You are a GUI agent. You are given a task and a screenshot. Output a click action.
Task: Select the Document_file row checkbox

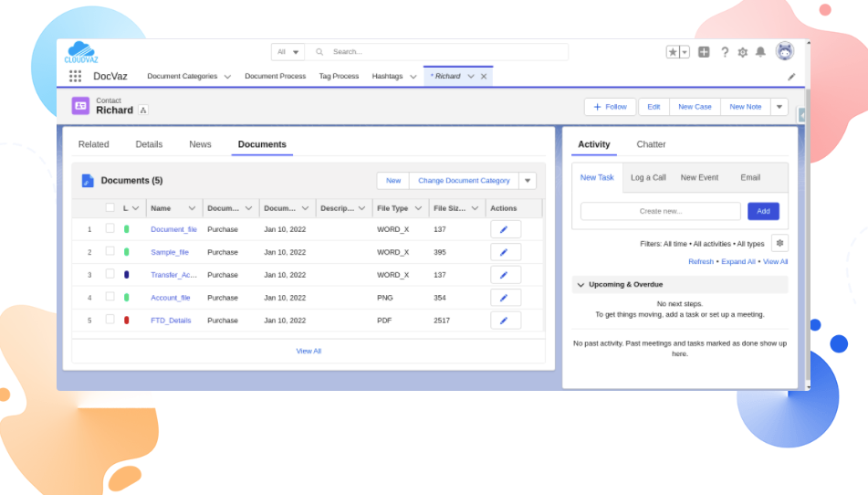click(x=110, y=228)
